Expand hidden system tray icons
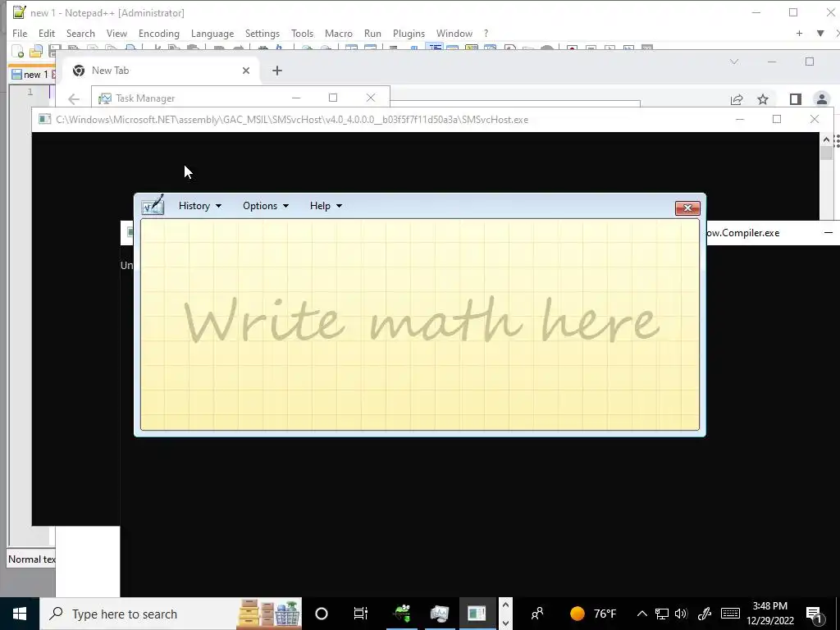Image resolution: width=840 pixels, height=630 pixels. pyautogui.click(x=641, y=614)
